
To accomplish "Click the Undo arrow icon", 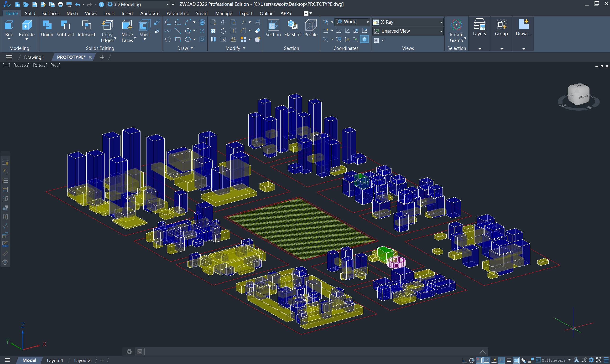I will tap(78, 4).
